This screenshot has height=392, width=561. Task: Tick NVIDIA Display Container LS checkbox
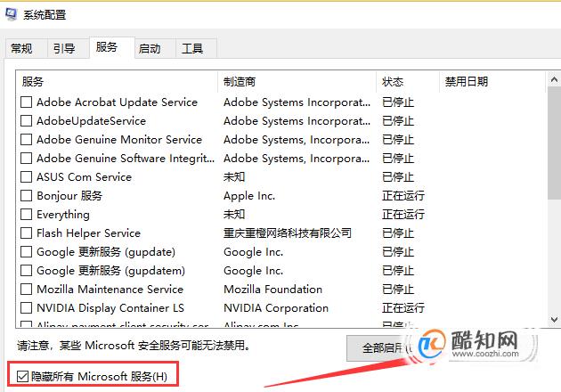pos(26,307)
